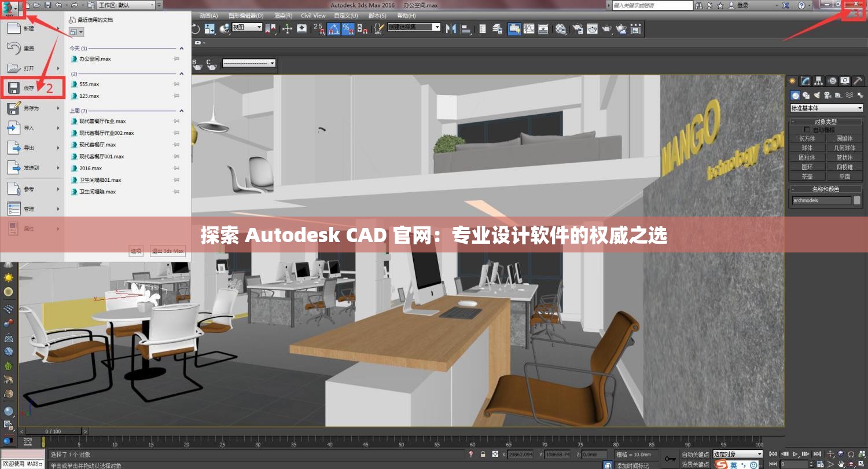This screenshot has height=469, width=868.
Task: Click the archmodels object name field
Action: point(822,200)
